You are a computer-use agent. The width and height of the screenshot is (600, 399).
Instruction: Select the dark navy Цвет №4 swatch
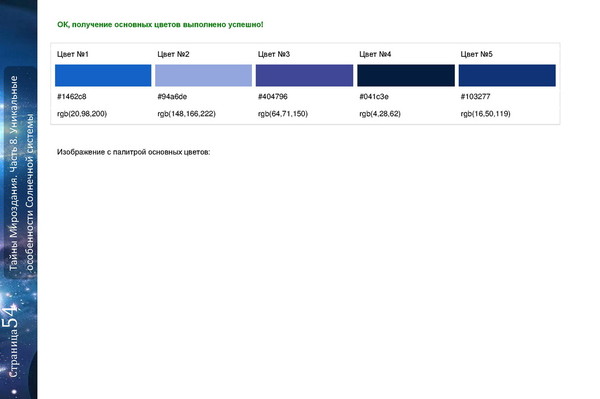pyautogui.click(x=406, y=75)
